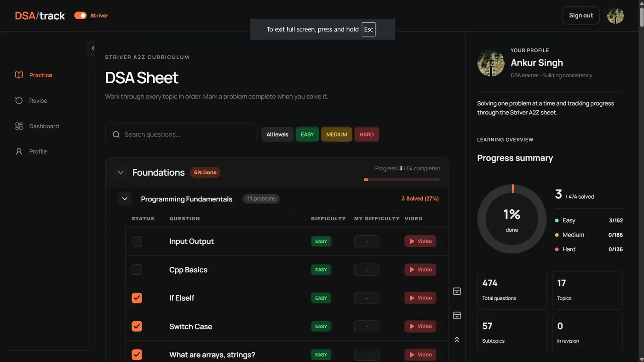Uncheck the If ElseIf status checkbox

coord(137,298)
